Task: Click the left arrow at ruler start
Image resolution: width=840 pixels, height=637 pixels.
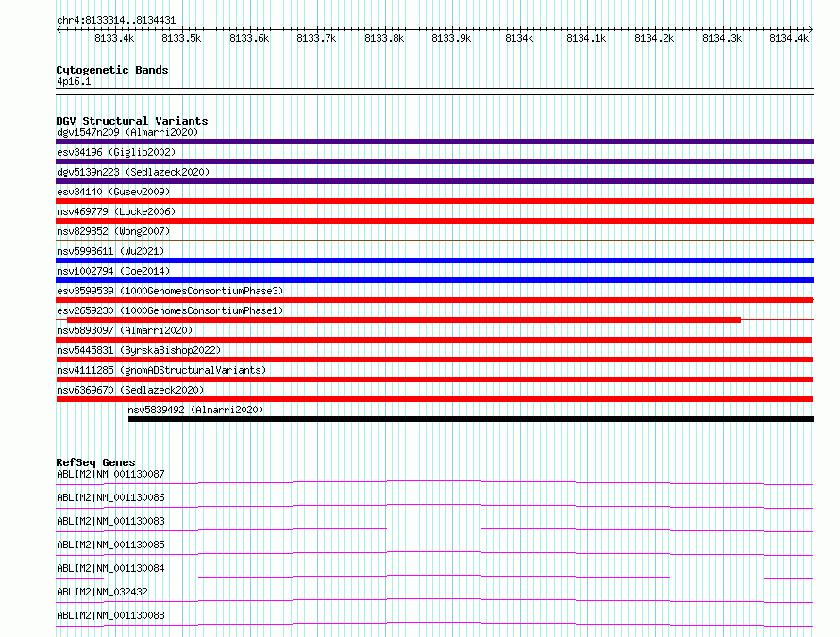Action: [x=59, y=30]
